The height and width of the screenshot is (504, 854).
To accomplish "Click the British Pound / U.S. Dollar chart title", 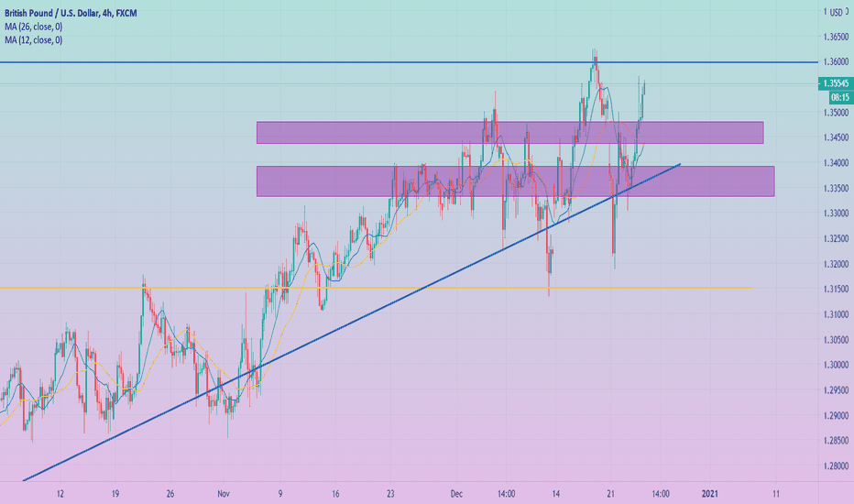I will tap(71, 13).
